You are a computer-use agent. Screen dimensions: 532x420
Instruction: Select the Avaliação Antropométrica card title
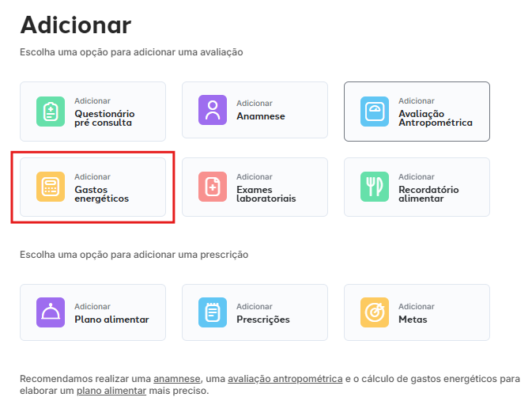(436, 118)
